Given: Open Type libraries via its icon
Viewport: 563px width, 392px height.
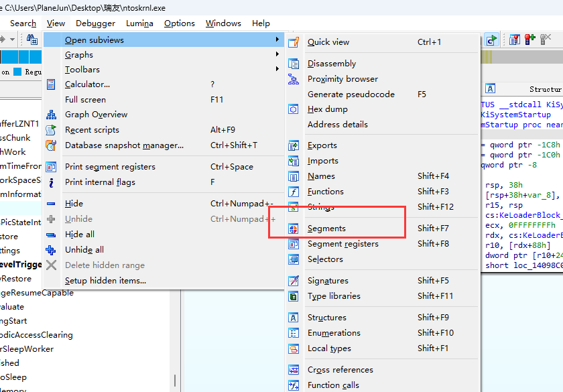Looking at the screenshot, I should pos(294,296).
